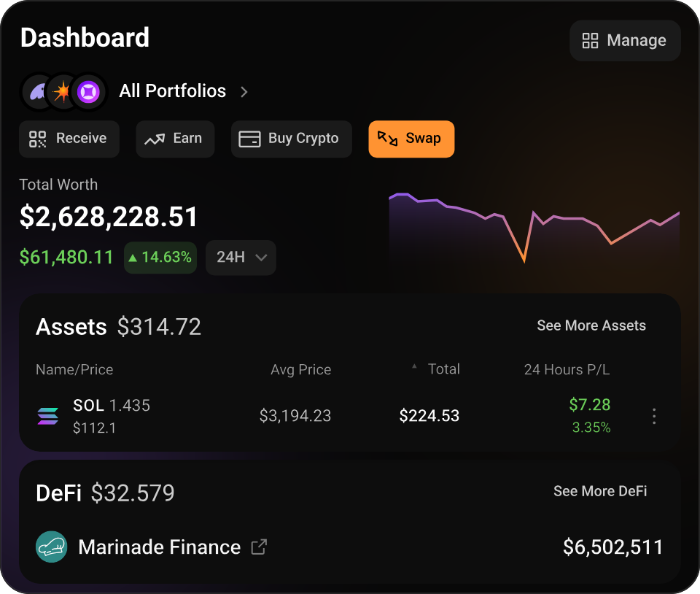700x594 pixels.
Task: Click the Manage grid icon
Action: pyautogui.click(x=590, y=41)
